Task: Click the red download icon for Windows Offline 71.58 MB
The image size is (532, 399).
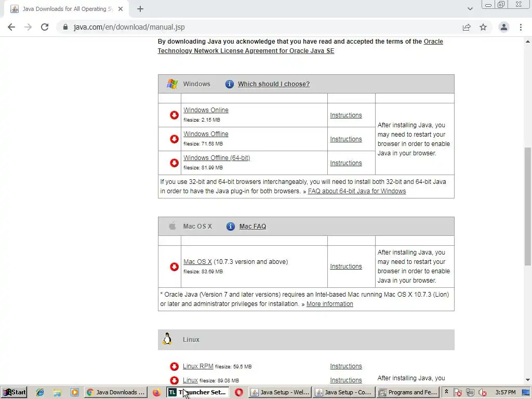Action: pyautogui.click(x=174, y=139)
